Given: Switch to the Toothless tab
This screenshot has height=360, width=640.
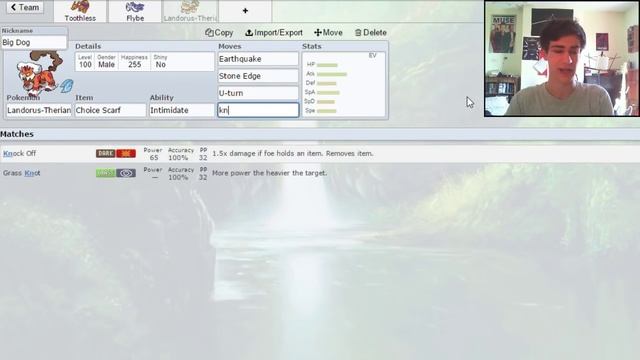Looking at the screenshot, I should coord(80,11).
